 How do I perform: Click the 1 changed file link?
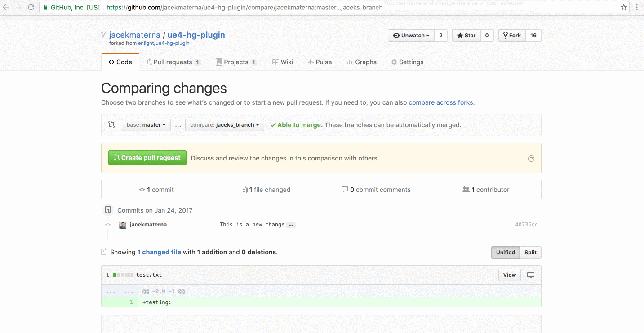(x=159, y=252)
